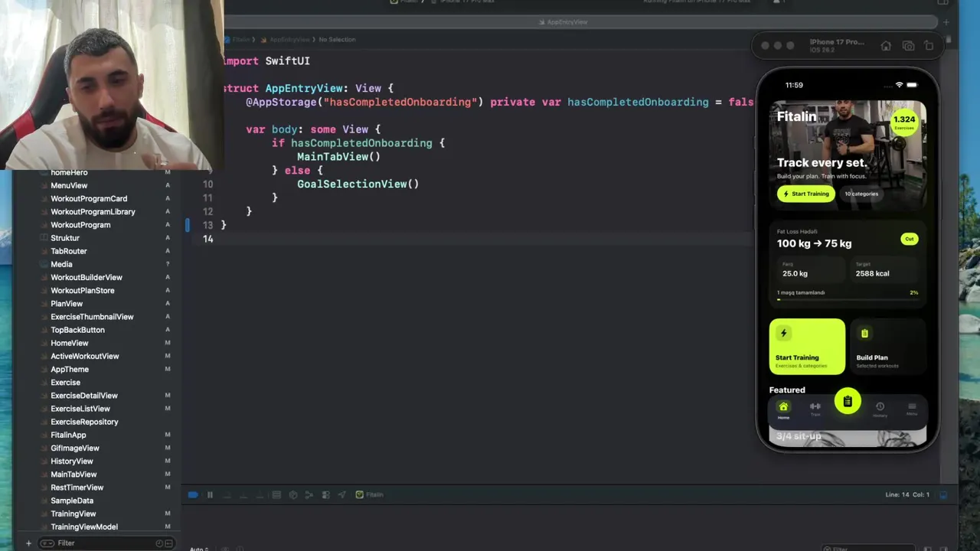The image size is (980, 551).
Task: Tap the Cut badge on the goal card
Action: coord(909,239)
